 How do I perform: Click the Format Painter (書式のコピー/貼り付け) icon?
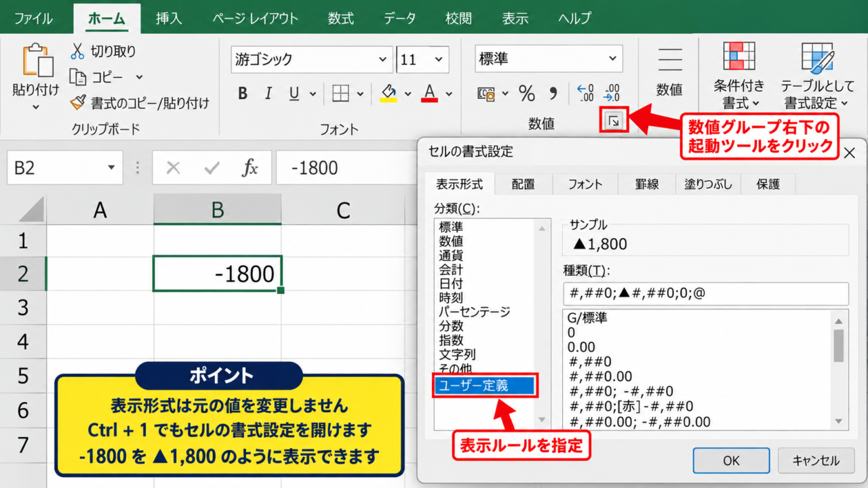click(78, 102)
